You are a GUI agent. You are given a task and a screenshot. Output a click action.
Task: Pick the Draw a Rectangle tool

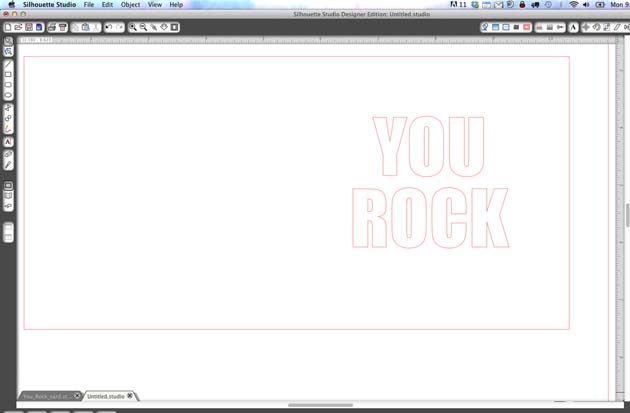tap(8, 74)
